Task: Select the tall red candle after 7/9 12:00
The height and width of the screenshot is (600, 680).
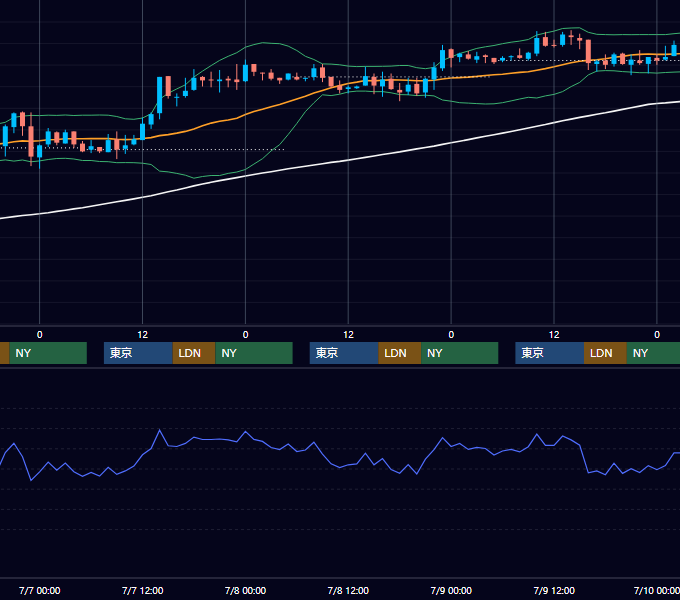Action: (x=588, y=51)
